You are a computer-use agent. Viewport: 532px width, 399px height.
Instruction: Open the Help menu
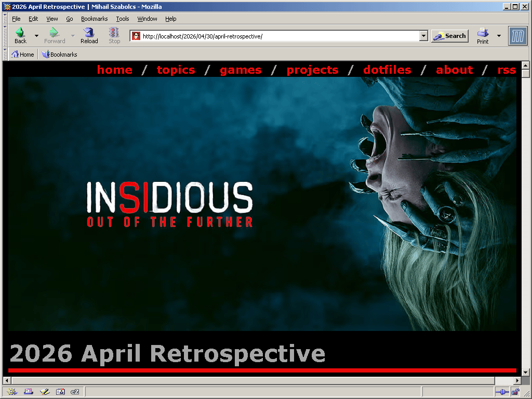pyautogui.click(x=170, y=19)
